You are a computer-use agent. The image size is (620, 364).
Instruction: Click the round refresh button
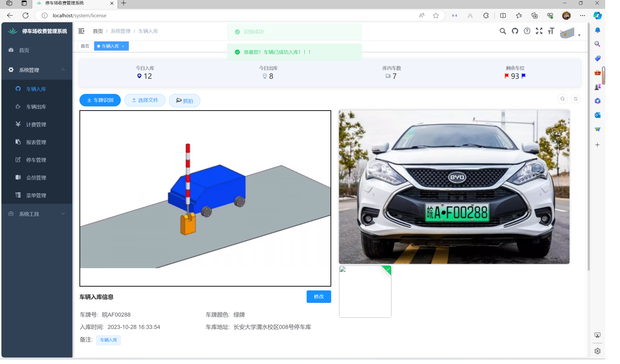point(576,99)
